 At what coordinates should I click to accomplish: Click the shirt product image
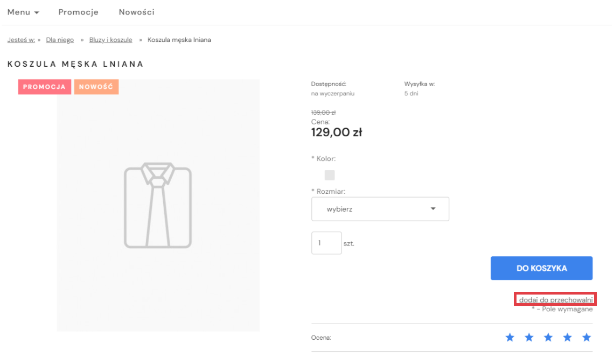[x=158, y=205]
